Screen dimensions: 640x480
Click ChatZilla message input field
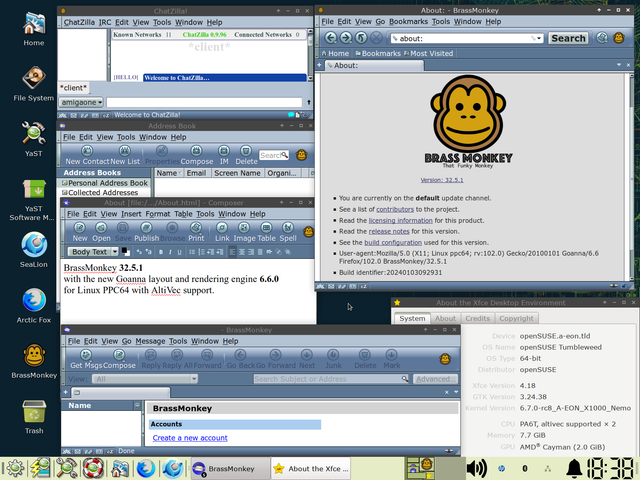(204, 102)
